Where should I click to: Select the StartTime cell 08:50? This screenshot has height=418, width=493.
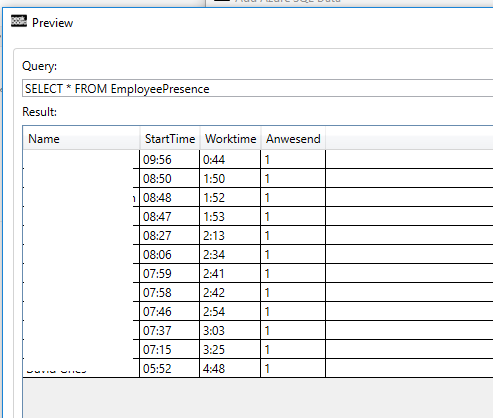169,178
